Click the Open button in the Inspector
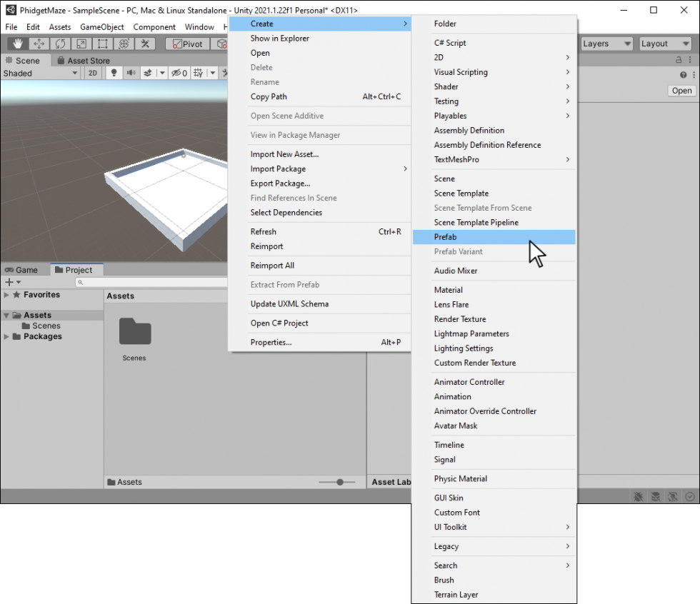The height and width of the screenshot is (604, 700). [x=681, y=91]
